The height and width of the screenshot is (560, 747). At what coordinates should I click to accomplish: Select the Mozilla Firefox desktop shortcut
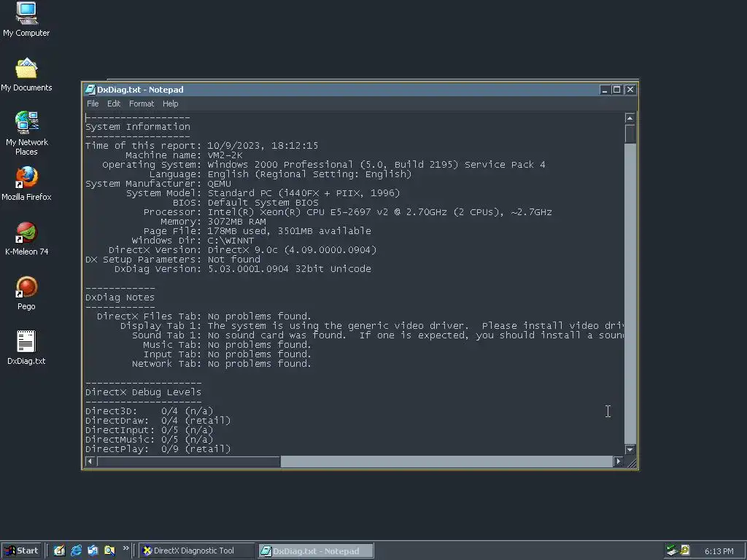26,184
